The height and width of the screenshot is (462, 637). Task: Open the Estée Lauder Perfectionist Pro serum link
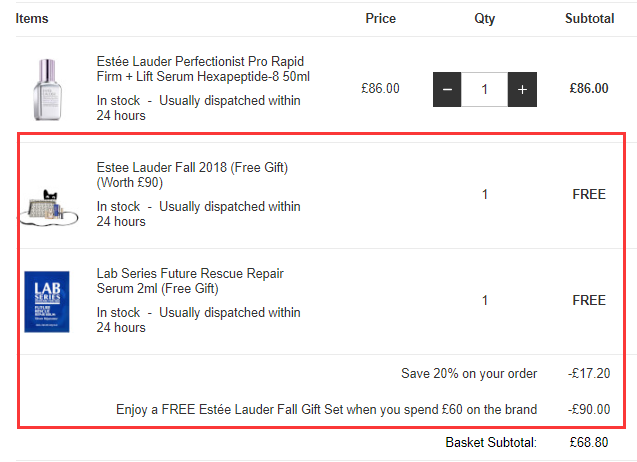[202, 69]
